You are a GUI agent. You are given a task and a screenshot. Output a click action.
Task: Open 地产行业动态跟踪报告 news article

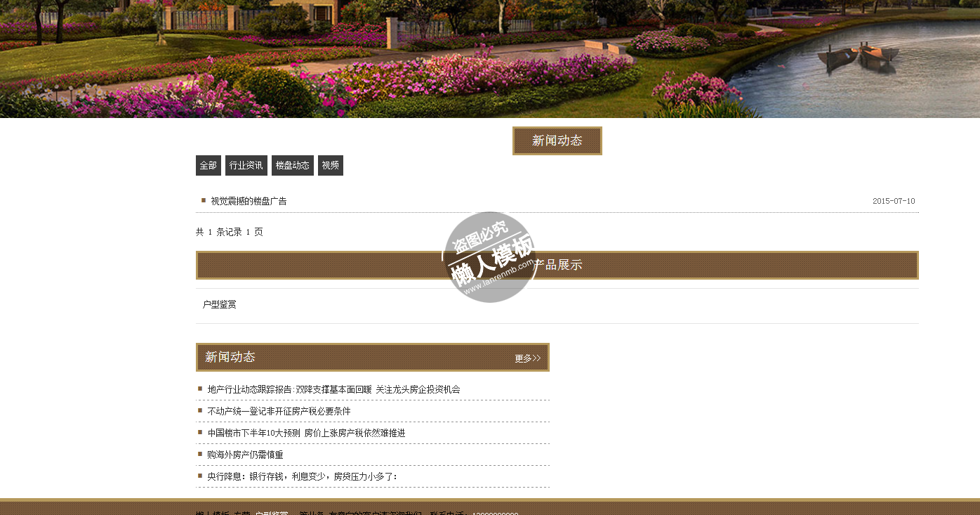[333, 389]
